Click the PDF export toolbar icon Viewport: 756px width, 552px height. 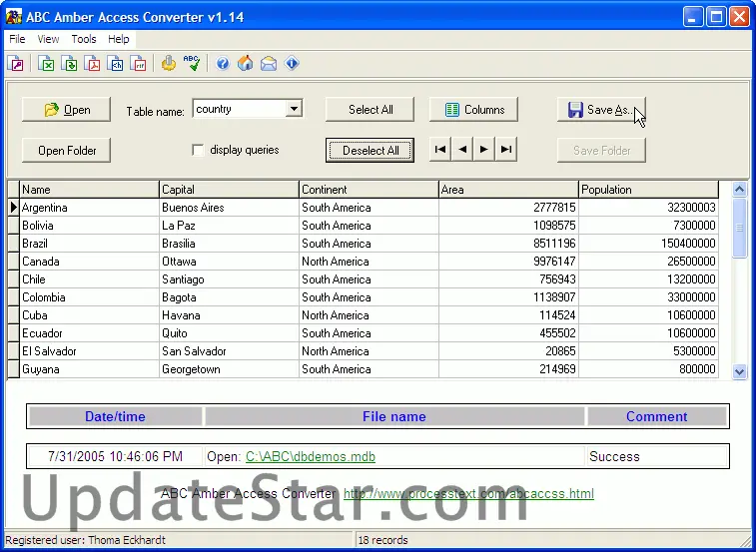point(93,64)
